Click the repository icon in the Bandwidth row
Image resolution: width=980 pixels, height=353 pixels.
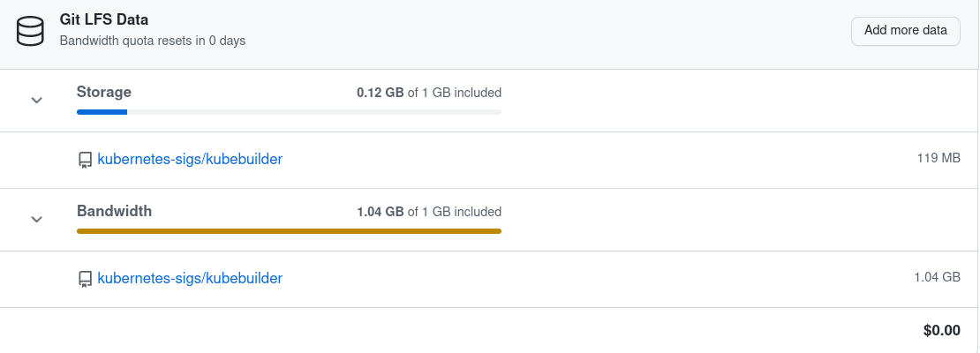pos(85,279)
